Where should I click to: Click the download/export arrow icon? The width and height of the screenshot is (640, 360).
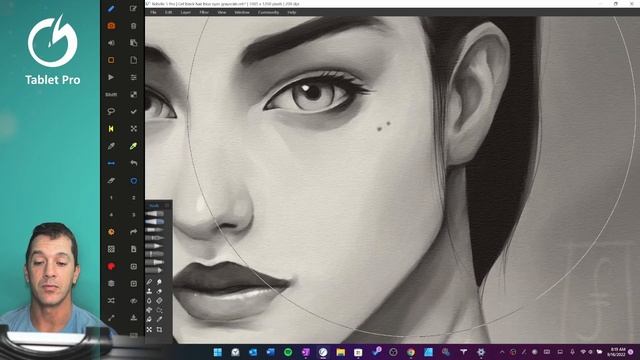133,318
